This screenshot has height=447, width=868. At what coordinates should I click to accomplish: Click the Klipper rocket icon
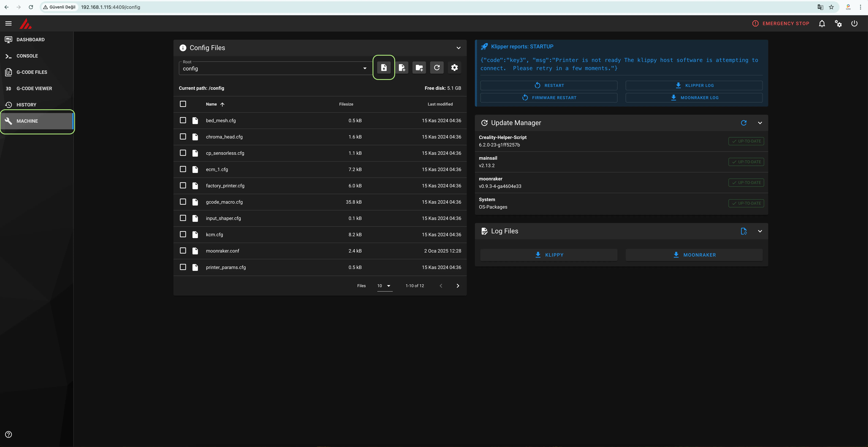pos(484,46)
